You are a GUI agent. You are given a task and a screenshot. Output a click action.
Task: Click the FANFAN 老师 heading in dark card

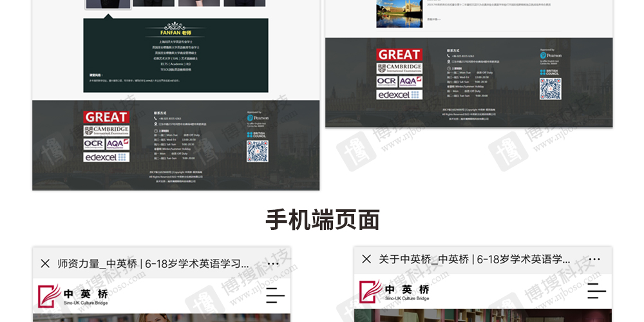(176, 32)
